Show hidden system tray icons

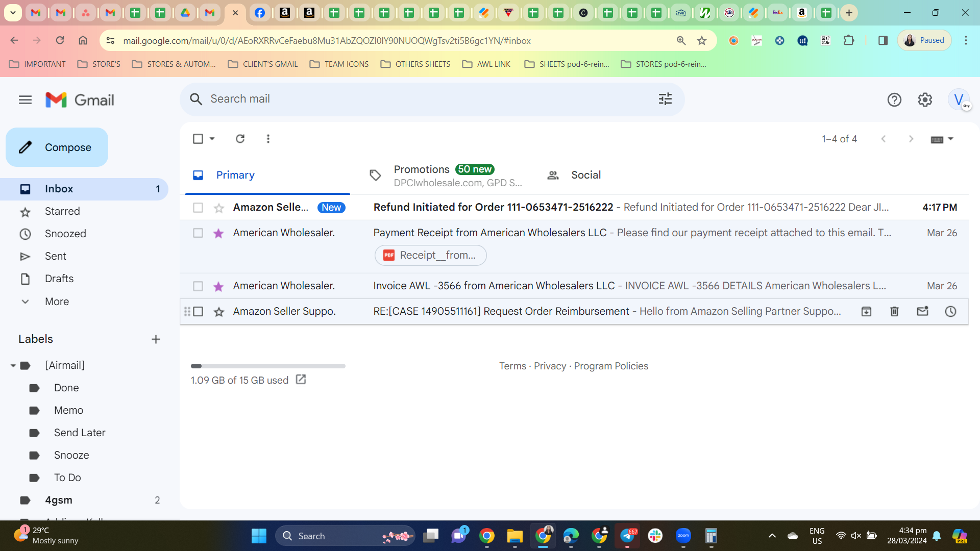coord(772,536)
